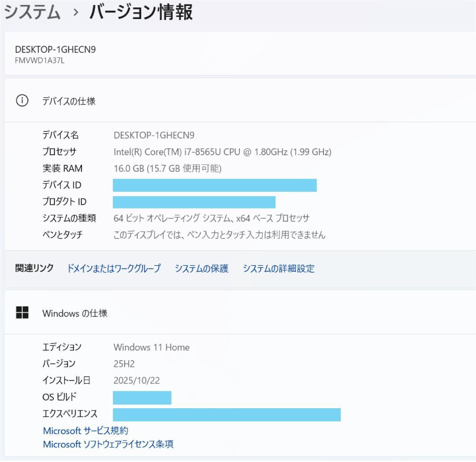Click the DESKTOP-1GHECN9 computer name at top
The width and height of the screenshot is (476, 462).
(x=55, y=49)
